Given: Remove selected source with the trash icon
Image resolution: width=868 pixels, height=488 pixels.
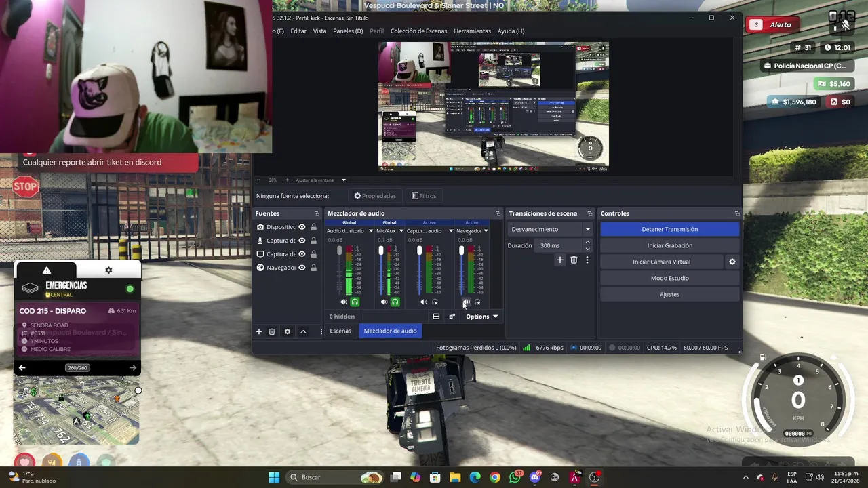Looking at the screenshot, I should coord(272,331).
